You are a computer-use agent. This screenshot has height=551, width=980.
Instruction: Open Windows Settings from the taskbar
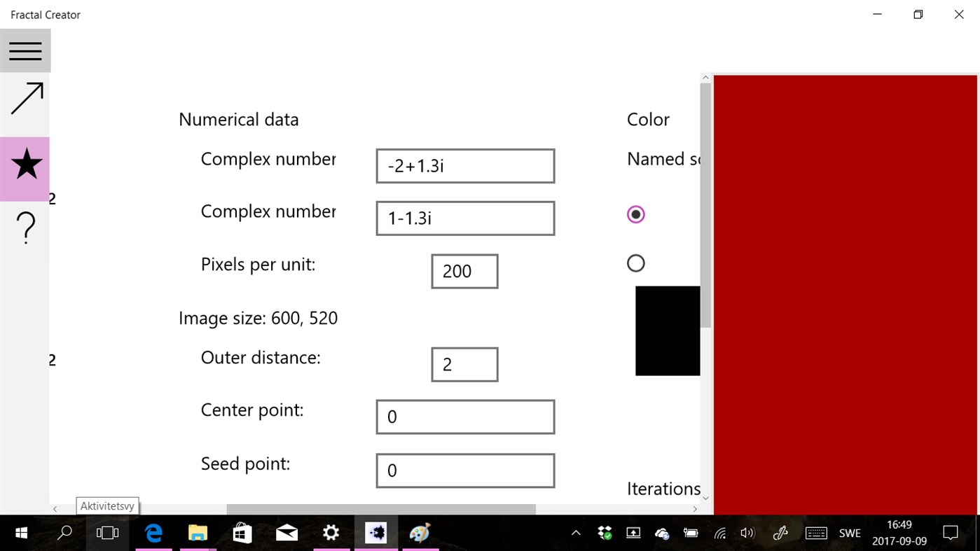click(x=331, y=532)
